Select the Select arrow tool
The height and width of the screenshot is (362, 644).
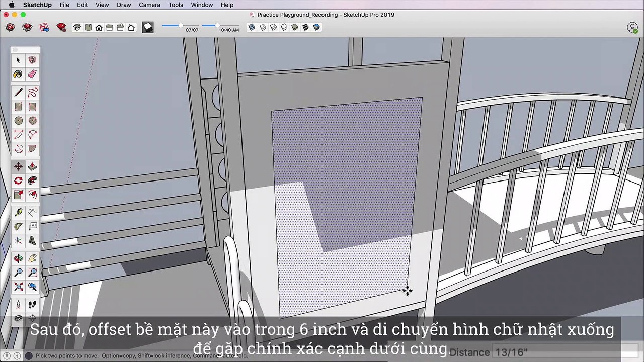click(19, 60)
